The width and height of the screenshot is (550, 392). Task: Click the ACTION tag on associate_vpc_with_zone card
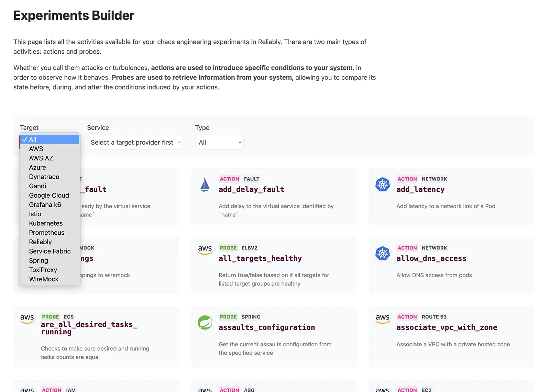407,317
